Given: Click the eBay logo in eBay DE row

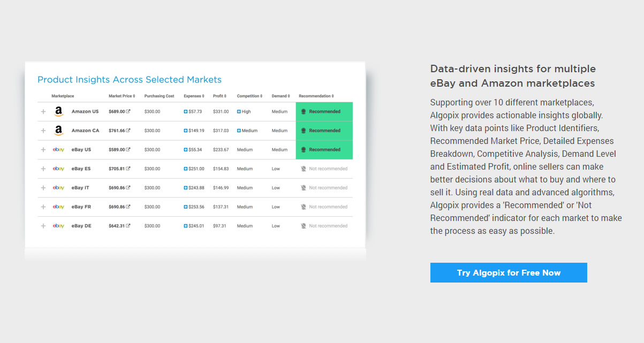Looking at the screenshot, I should pyautogui.click(x=58, y=226).
